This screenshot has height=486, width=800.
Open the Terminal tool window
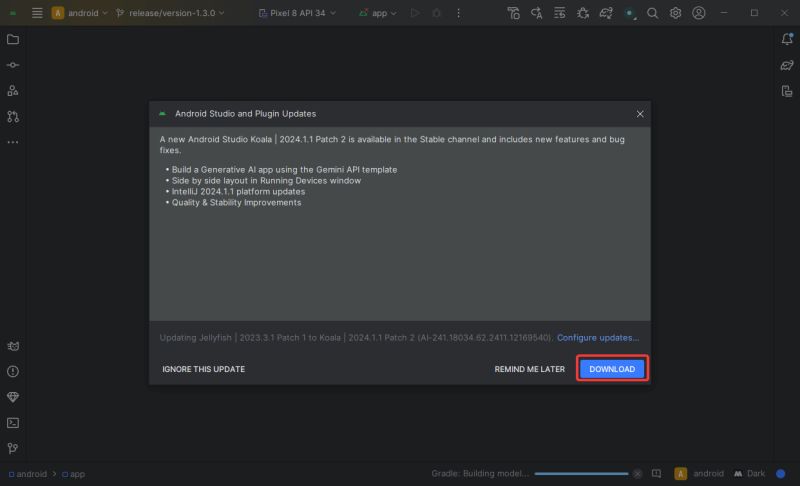click(x=13, y=423)
